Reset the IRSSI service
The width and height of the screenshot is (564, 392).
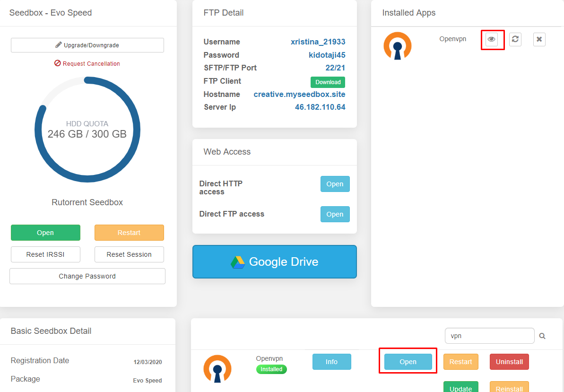[x=45, y=254]
